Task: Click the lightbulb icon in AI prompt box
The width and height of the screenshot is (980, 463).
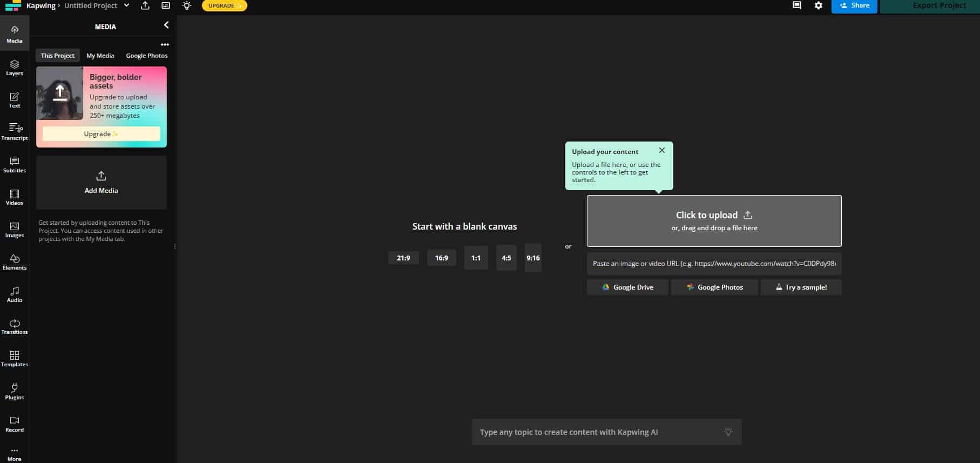Action: (728, 432)
